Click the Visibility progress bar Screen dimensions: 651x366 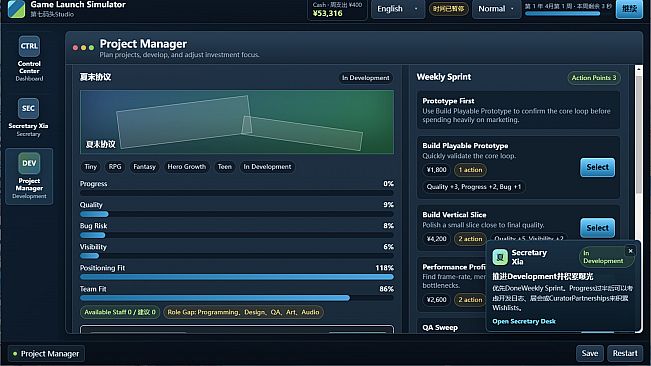237,256
